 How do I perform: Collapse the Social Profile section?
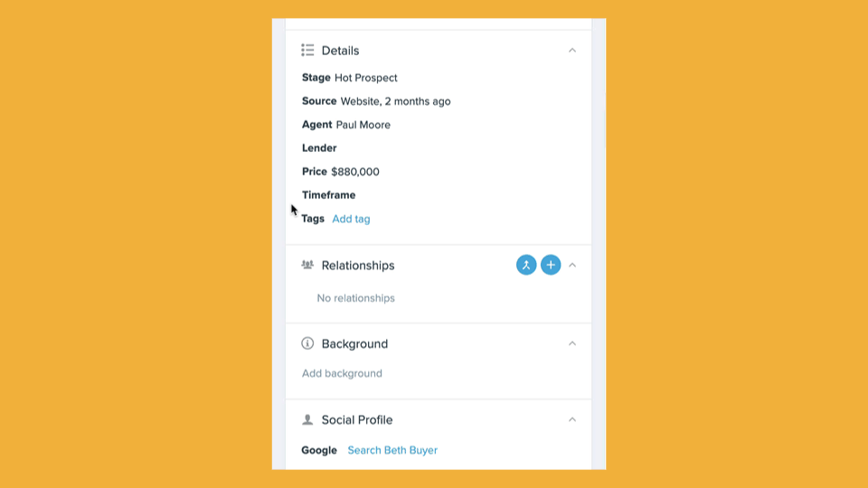(x=572, y=419)
